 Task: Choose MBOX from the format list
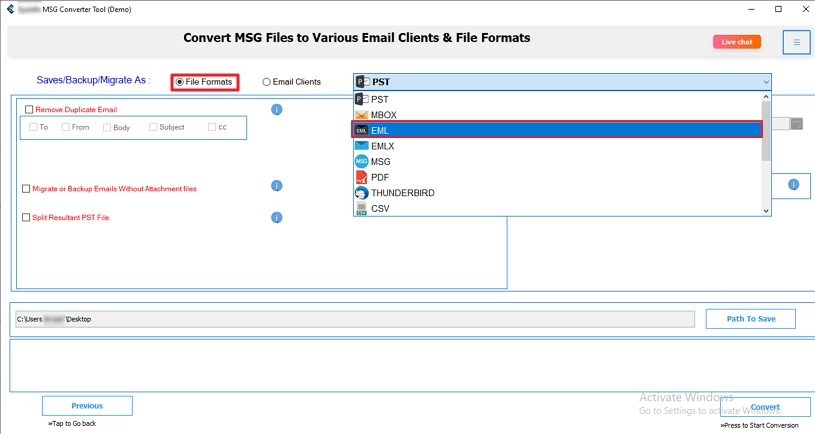click(x=558, y=114)
